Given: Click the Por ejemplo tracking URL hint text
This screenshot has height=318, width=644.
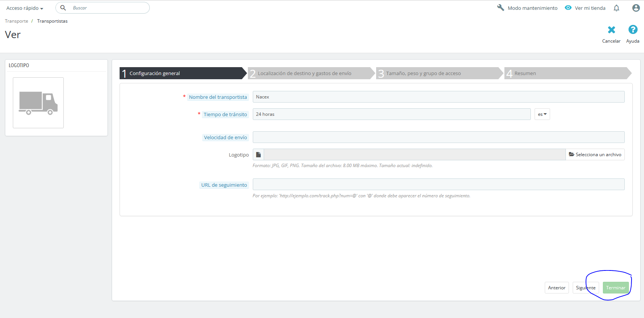Looking at the screenshot, I should click(x=361, y=196).
